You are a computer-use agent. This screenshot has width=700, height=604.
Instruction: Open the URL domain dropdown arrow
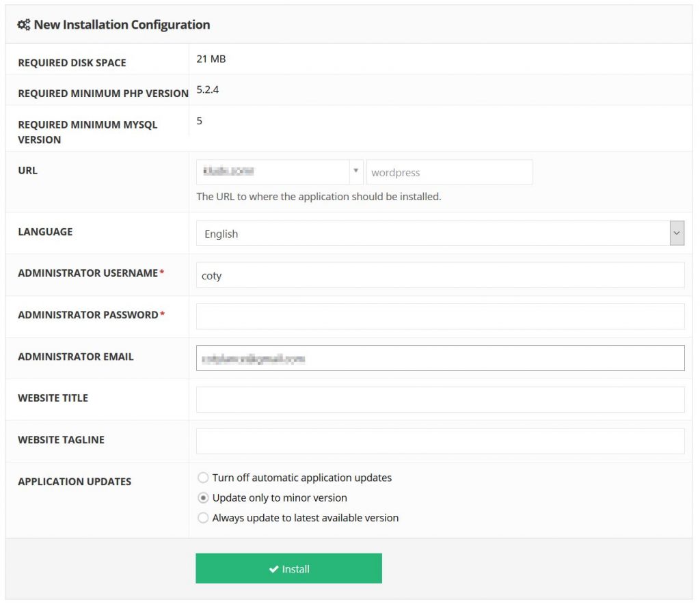pyautogui.click(x=356, y=171)
